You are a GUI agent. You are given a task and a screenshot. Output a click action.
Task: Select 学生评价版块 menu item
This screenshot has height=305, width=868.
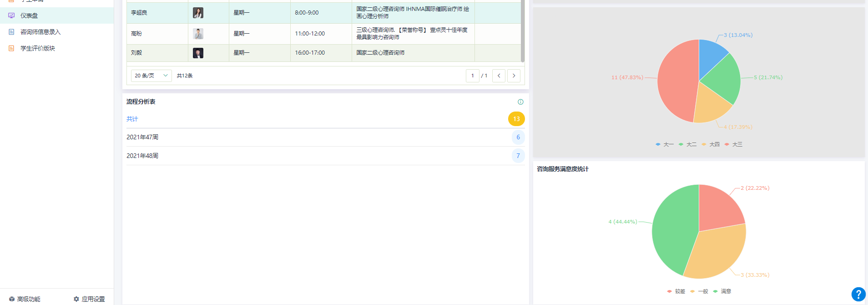(x=38, y=48)
